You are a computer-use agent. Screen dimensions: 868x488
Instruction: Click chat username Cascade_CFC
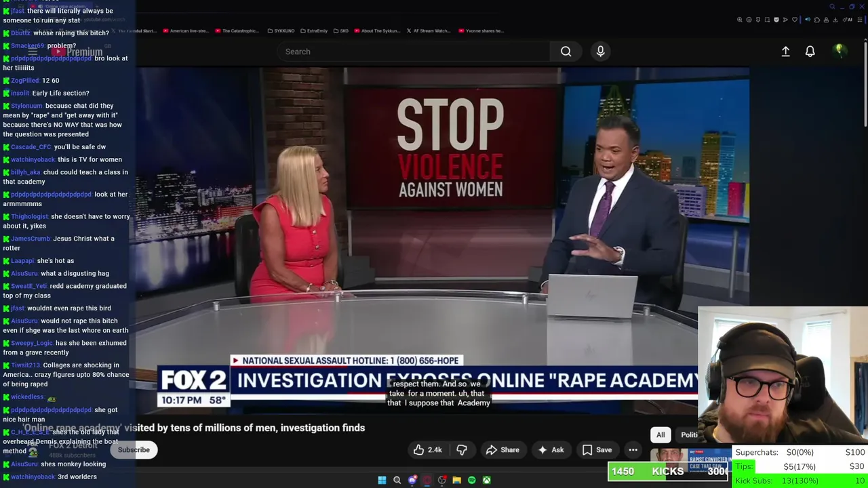point(31,147)
